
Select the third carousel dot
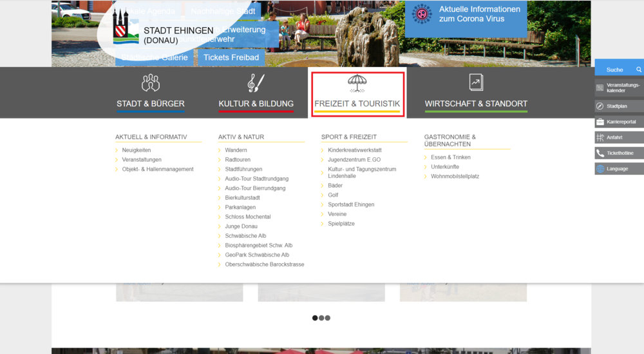[327, 318]
